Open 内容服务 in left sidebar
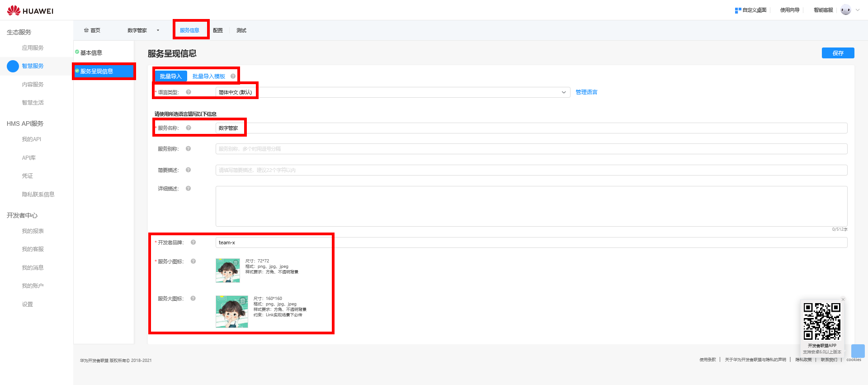The width and height of the screenshot is (868, 385). point(33,85)
